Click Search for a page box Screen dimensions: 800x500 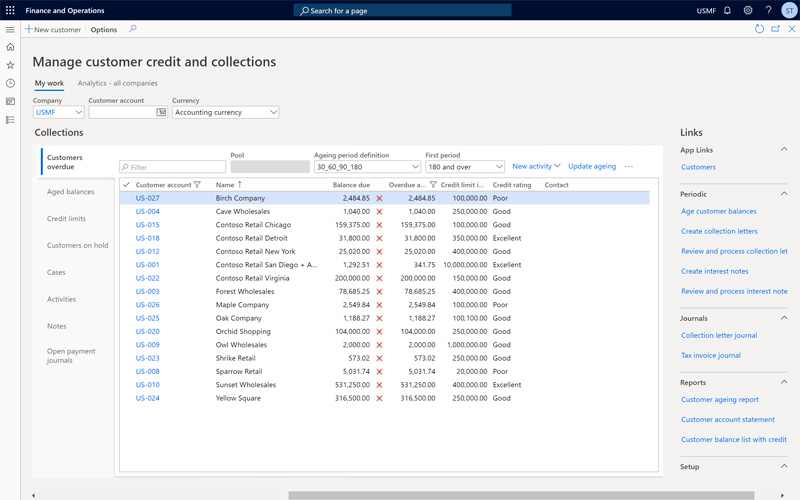click(403, 10)
